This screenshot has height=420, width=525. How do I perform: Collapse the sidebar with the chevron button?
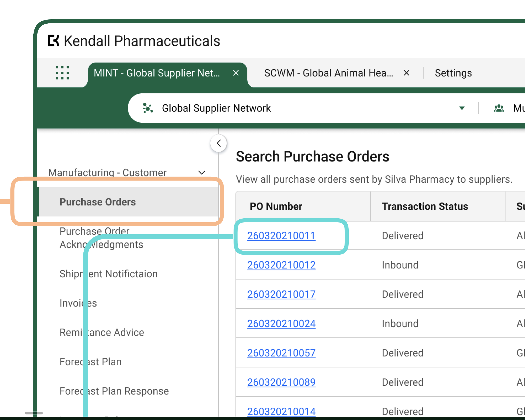coord(219,143)
